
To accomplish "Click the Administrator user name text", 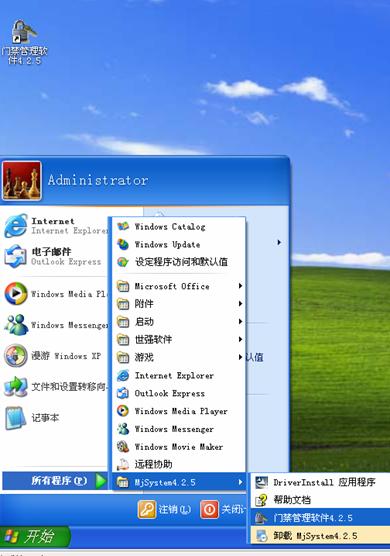I will click(x=98, y=180).
